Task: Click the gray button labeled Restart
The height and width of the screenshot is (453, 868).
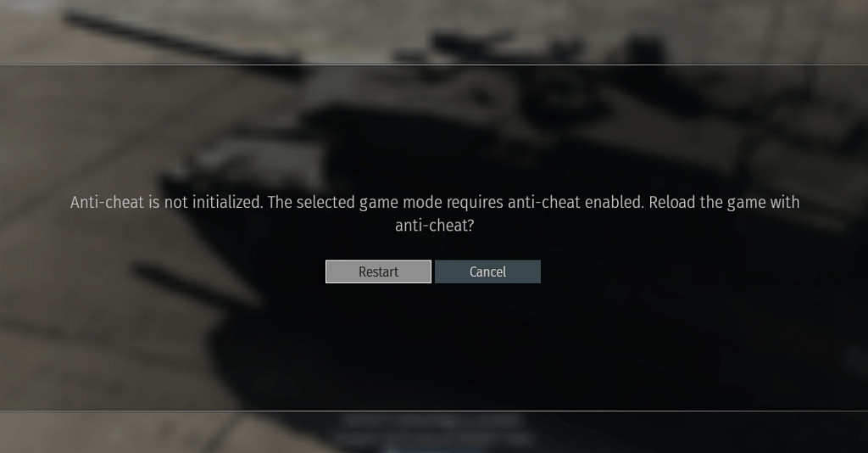Action: pyautogui.click(x=378, y=271)
